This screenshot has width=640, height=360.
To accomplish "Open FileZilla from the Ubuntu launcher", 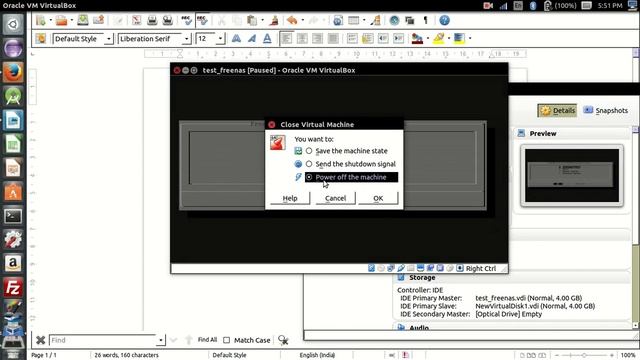I will click(13, 288).
